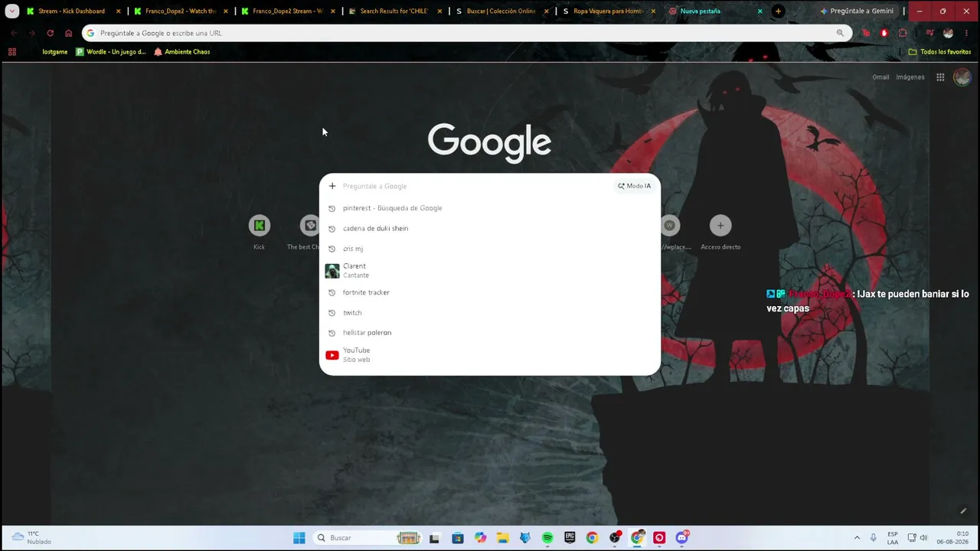This screenshot has height=551, width=980.
Task: Click the Pregúntale a Gemini button
Action: pos(856,11)
